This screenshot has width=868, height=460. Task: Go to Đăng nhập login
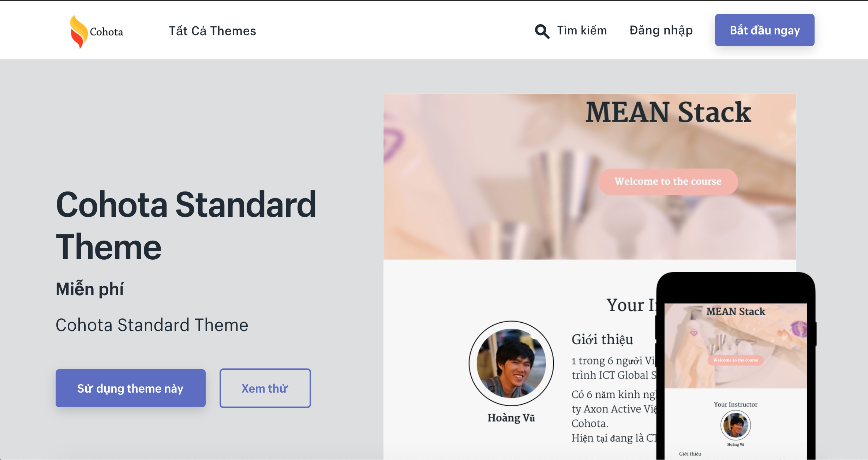pyautogui.click(x=661, y=30)
